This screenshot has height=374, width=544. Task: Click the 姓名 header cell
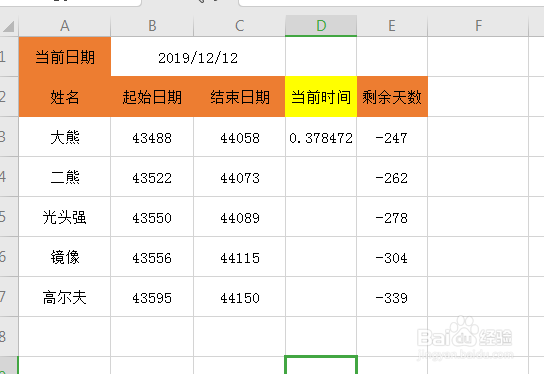click(65, 96)
